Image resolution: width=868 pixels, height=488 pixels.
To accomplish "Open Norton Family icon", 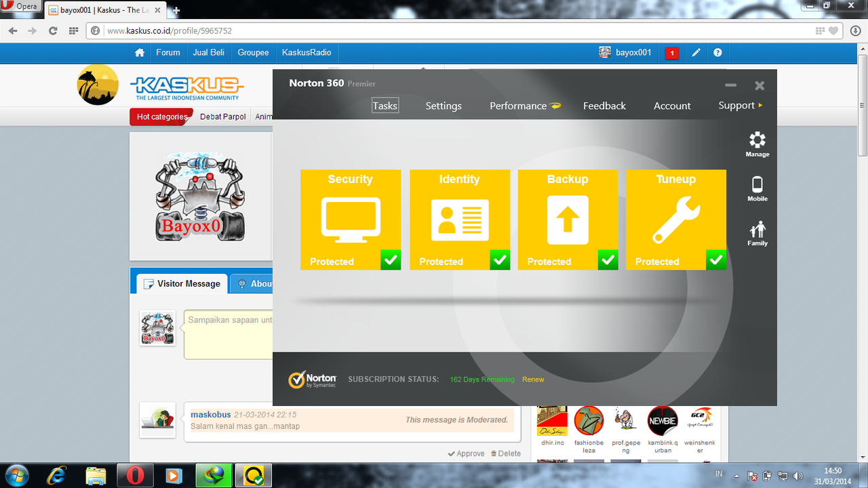I will pos(757,234).
